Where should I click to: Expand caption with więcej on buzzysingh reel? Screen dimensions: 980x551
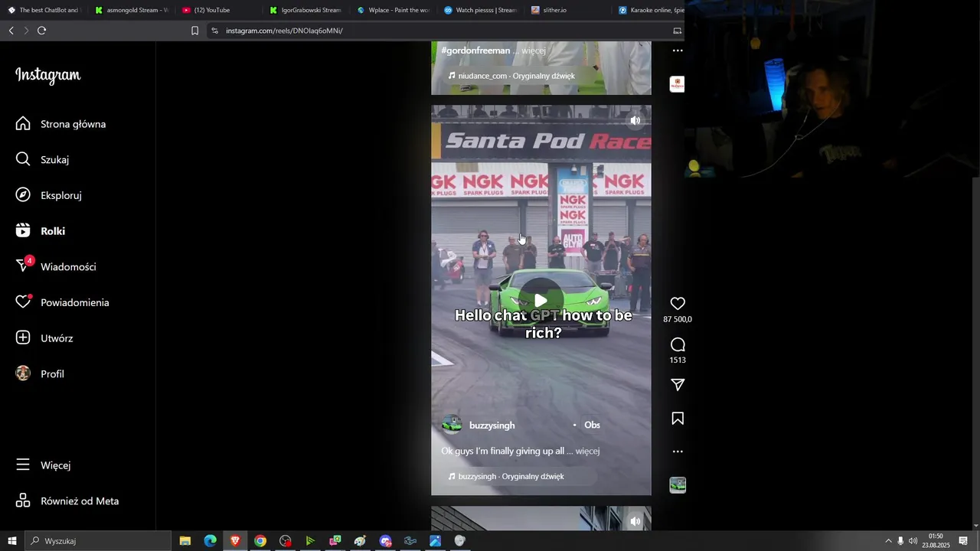tap(587, 451)
